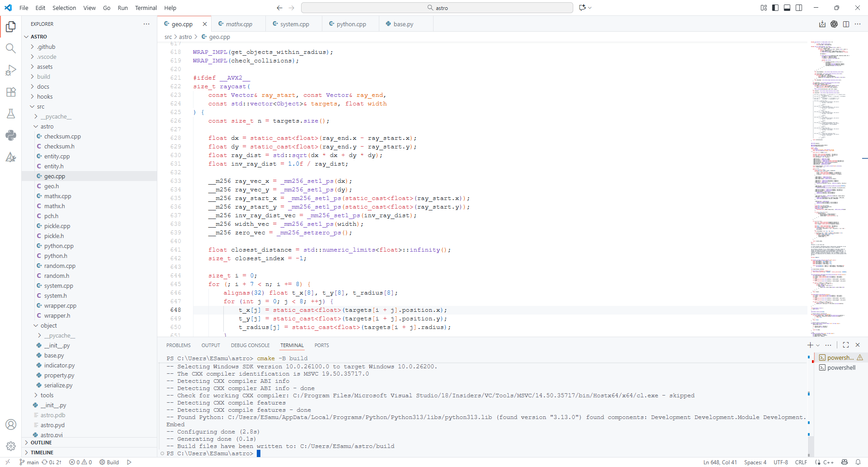Select the Run and Debug activity bar icon
Screen dimensions: 868x467
[x=11, y=70]
